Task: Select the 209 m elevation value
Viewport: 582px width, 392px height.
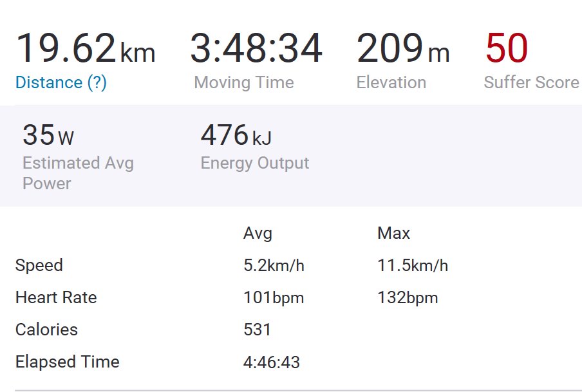Action: tap(403, 48)
